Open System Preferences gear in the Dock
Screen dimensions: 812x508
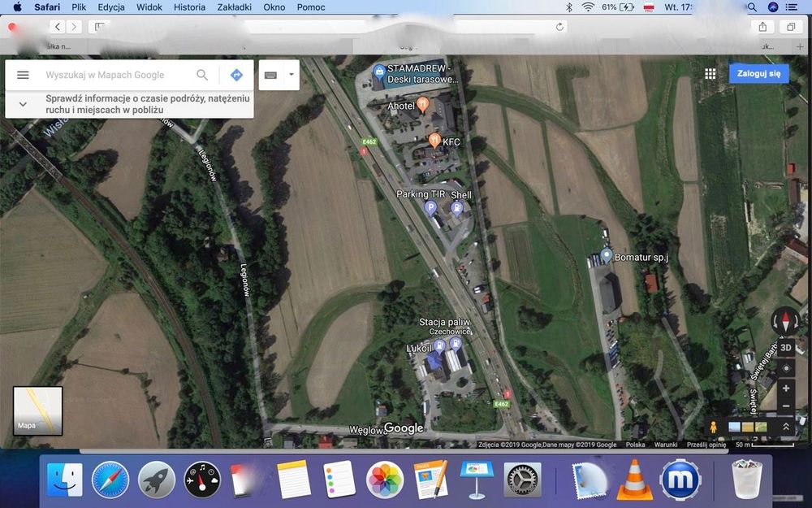click(x=522, y=480)
